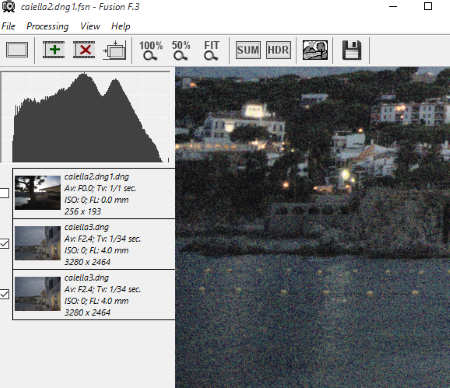Open the Help menu

coord(121,26)
